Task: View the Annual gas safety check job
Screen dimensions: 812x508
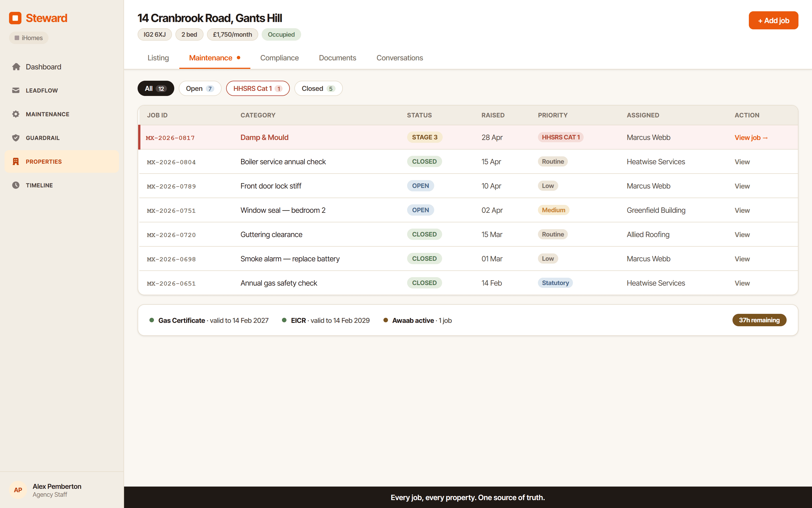Action: click(x=742, y=283)
